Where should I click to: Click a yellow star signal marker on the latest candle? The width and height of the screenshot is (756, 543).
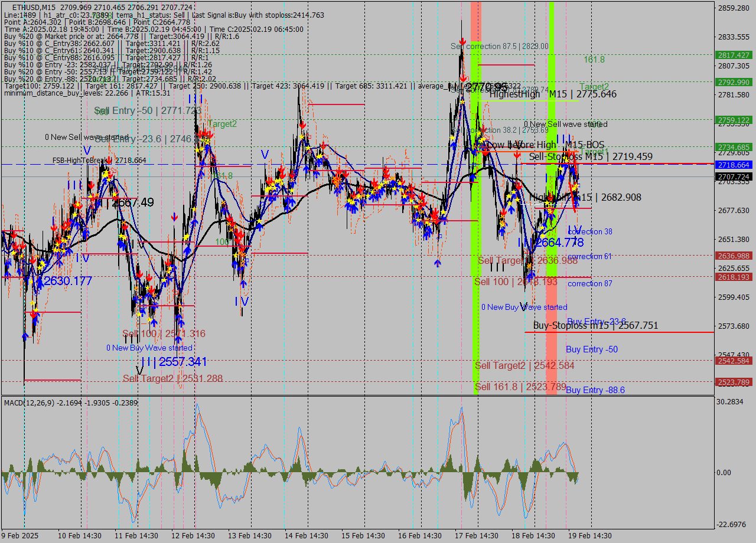pos(575,187)
